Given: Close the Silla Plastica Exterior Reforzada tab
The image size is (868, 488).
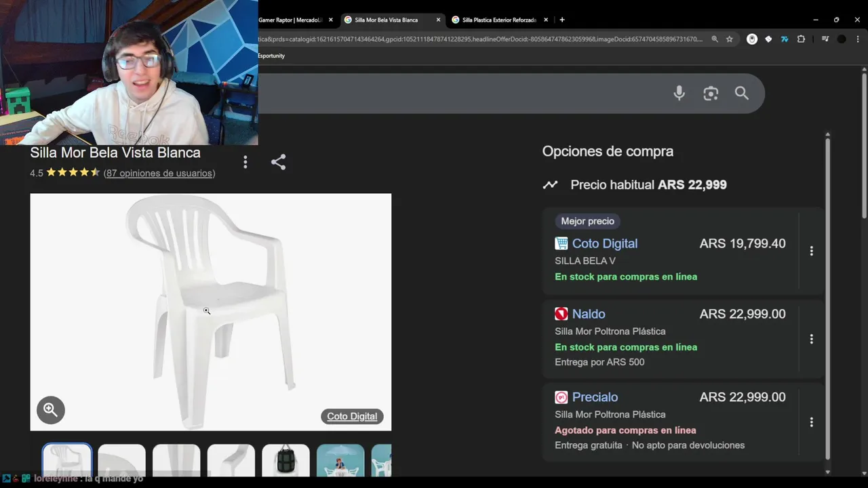Looking at the screenshot, I should coord(546,20).
